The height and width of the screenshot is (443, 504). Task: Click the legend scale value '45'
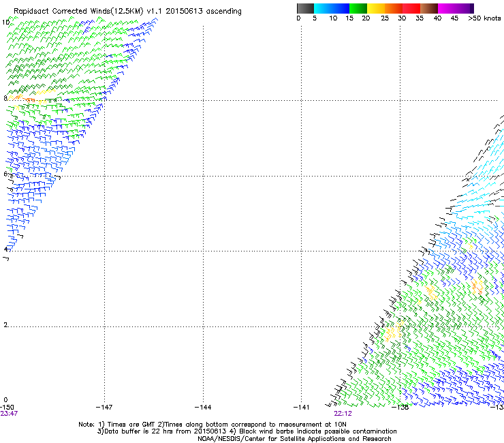coord(454,18)
